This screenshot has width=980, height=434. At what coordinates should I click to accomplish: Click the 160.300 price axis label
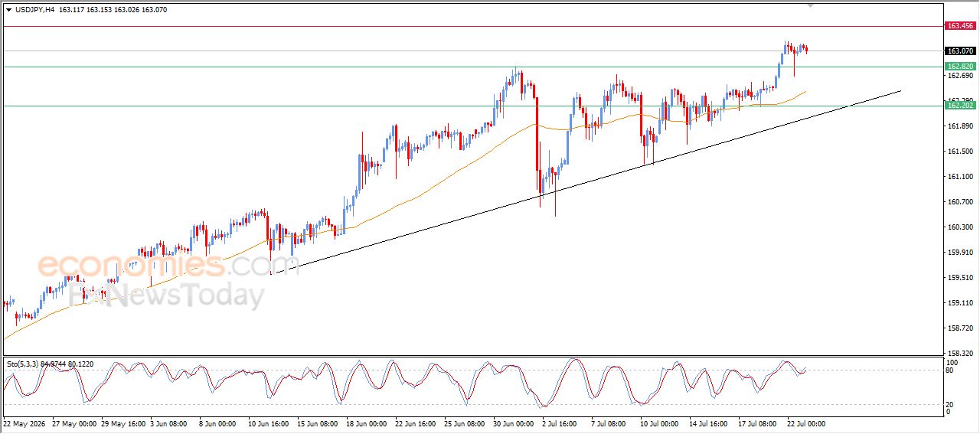click(960, 227)
